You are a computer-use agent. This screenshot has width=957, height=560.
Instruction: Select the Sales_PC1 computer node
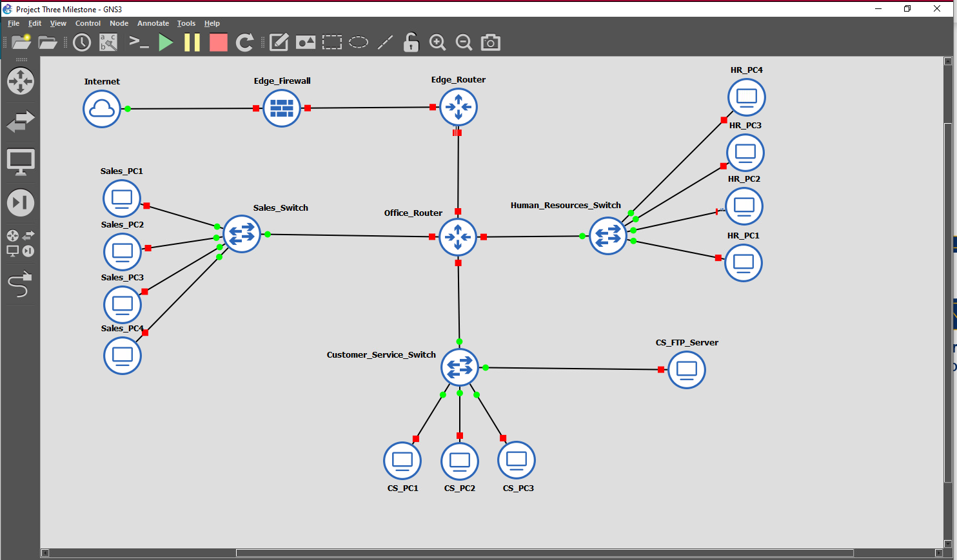[x=122, y=198]
